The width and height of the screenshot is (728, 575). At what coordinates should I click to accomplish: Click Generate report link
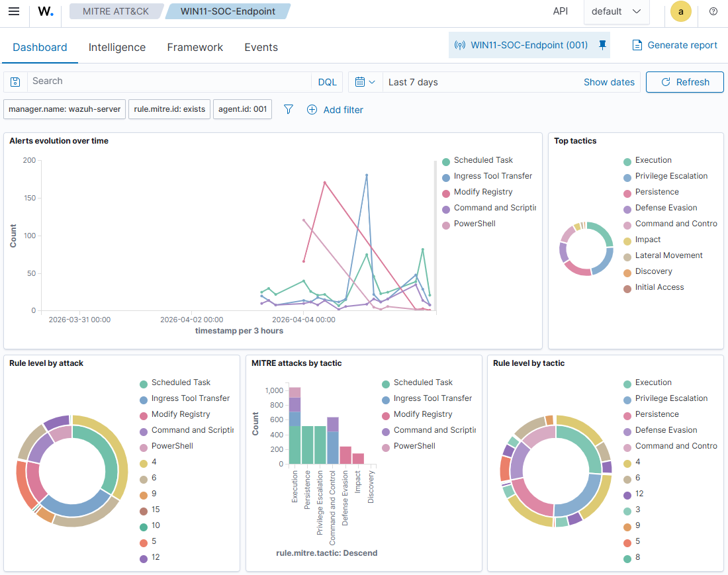(x=674, y=45)
